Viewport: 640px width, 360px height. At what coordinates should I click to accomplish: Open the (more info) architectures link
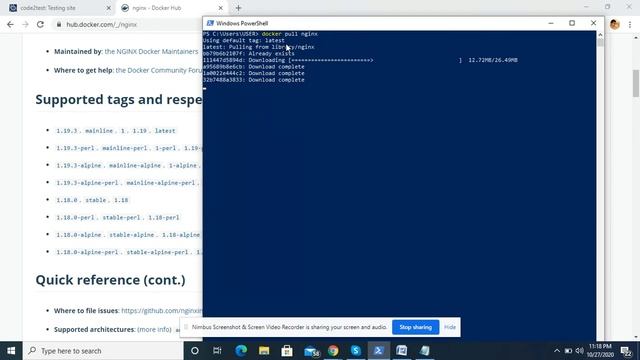click(x=154, y=329)
